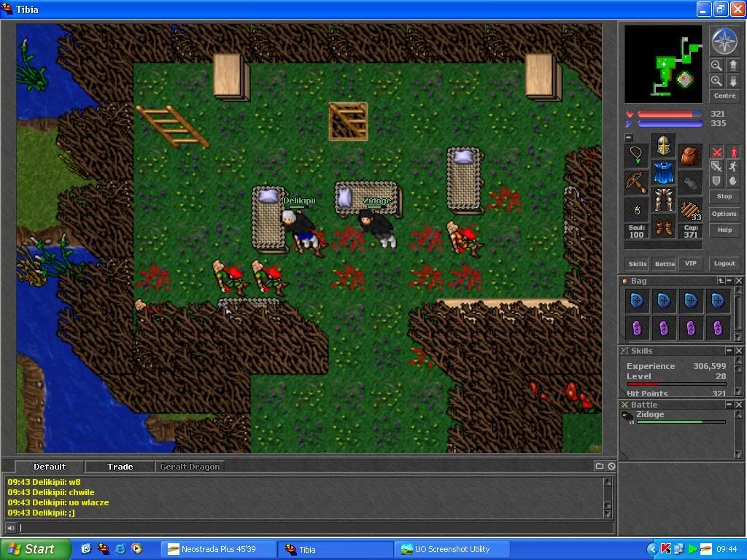
Task: Zoom out the minimap
Action: tap(716, 65)
